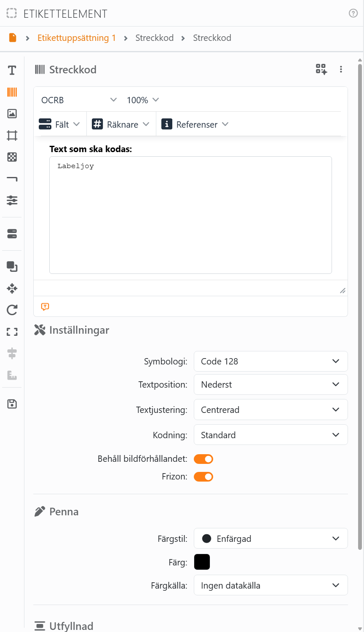Click the QR sparkle generate icon
364x632 pixels.
tap(321, 69)
